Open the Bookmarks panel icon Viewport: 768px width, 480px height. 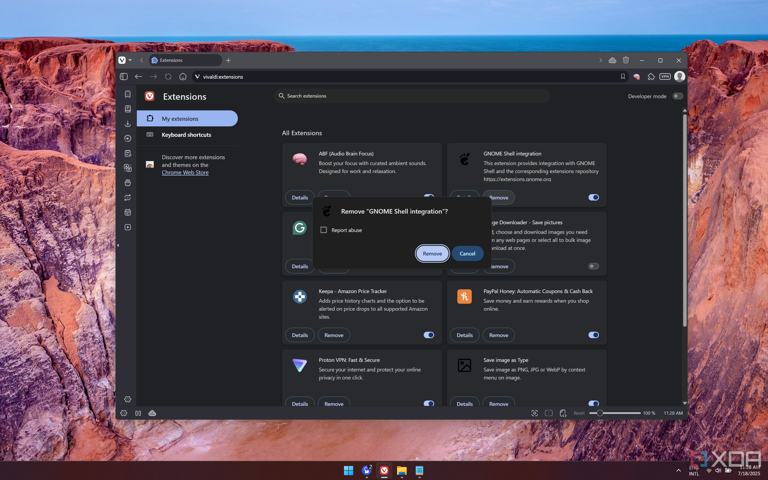click(128, 94)
